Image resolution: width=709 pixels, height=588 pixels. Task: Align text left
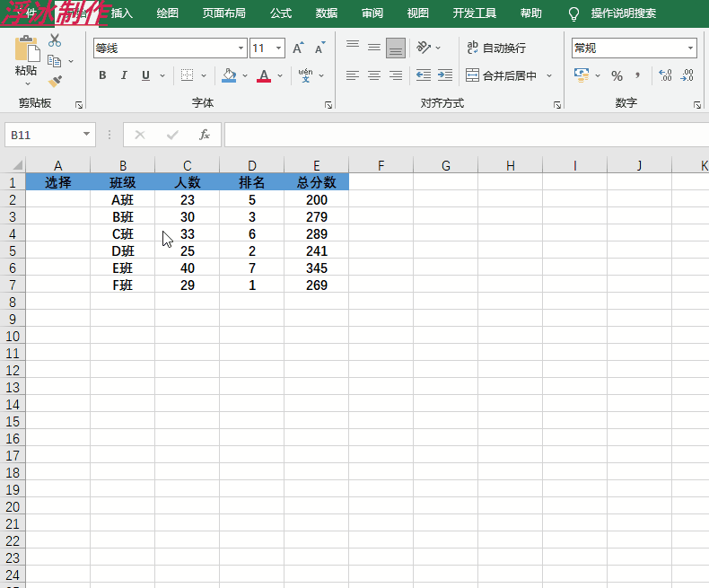[x=353, y=75]
